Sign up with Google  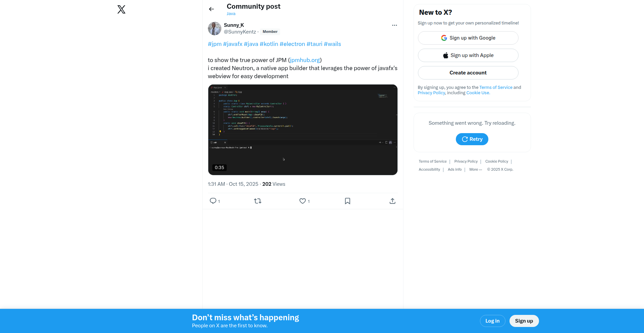click(x=468, y=38)
